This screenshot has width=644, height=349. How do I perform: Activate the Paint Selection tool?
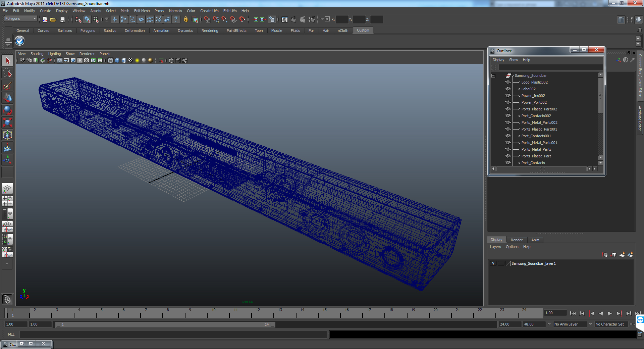tap(7, 86)
